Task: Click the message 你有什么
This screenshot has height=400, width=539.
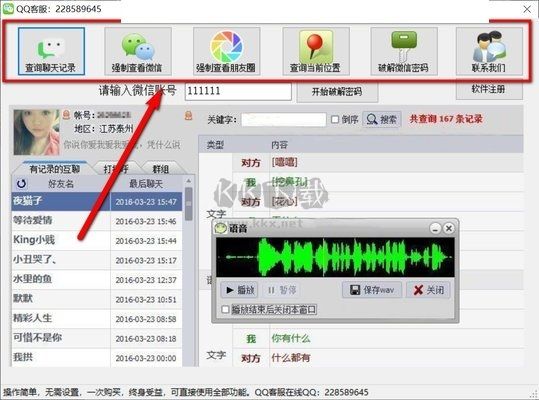Action: tap(291, 338)
